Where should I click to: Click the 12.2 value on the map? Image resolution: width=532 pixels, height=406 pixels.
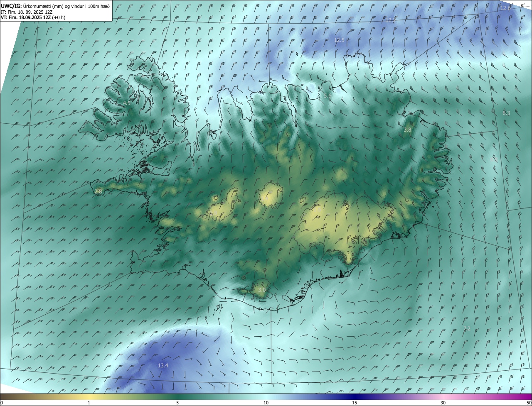[391, 20]
